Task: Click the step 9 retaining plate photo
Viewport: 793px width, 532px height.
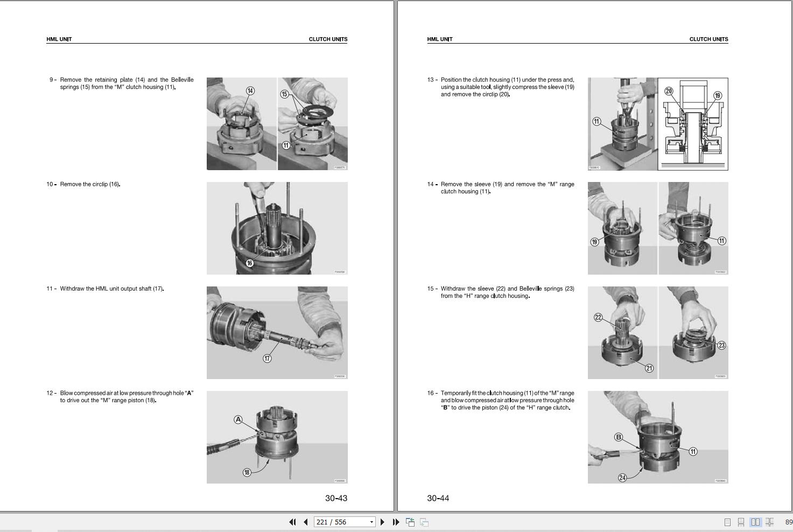Action: [277, 124]
